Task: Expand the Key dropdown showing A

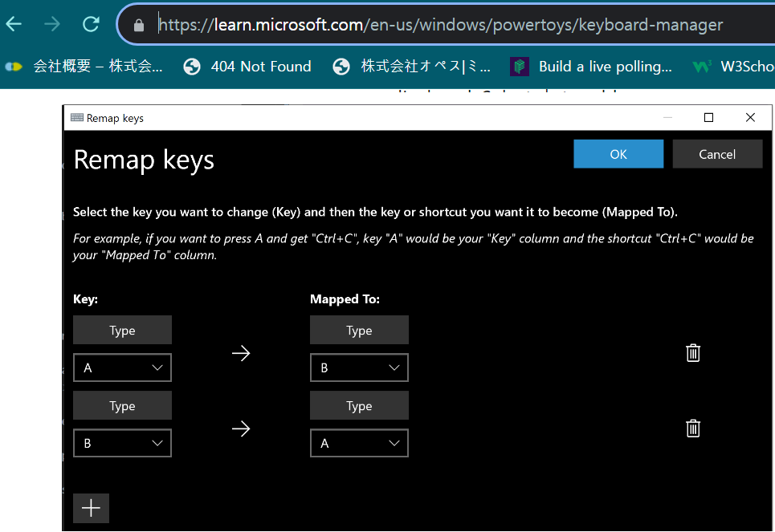Action: (x=122, y=368)
